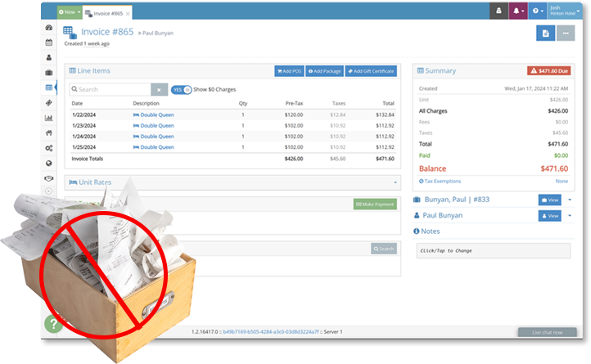Screen dimensions: 591x364
Task: Click the gray Search button below payments
Action: [384, 249]
